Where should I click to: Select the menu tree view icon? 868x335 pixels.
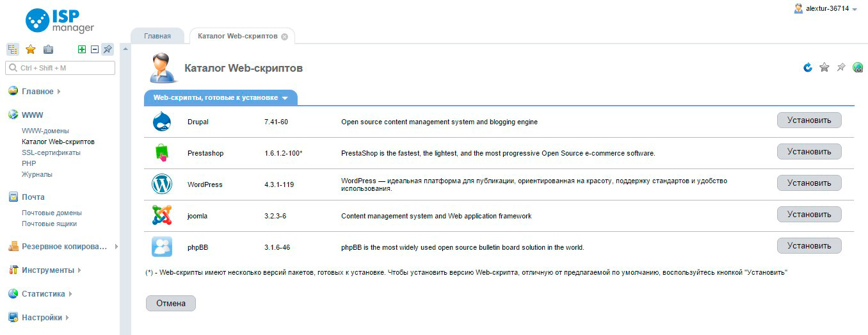click(13, 49)
